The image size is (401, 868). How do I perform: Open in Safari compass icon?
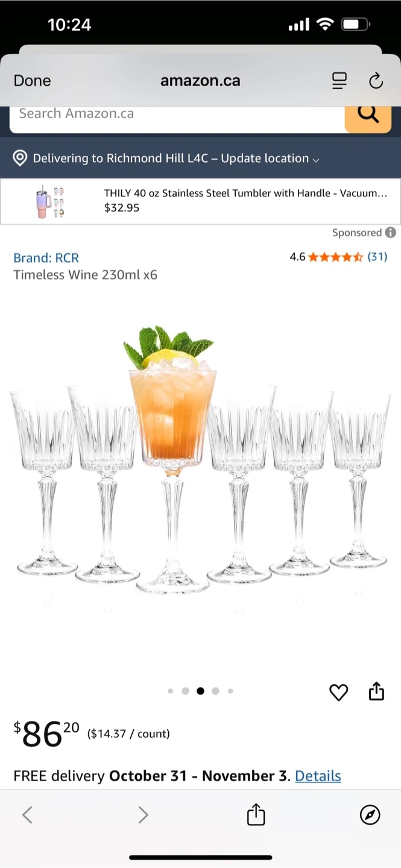pyautogui.click(x=370, y=815)
